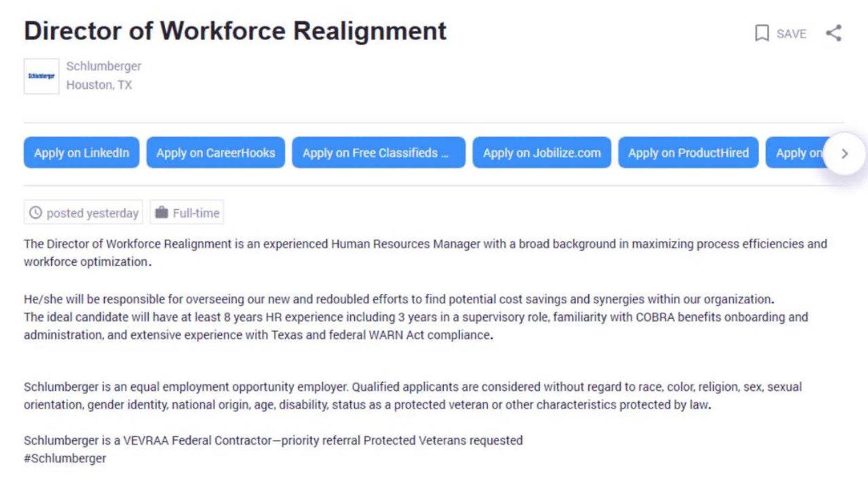This screenshot has height=487, width=868.
Task: Click the clock icon in posted yesterday badge
Action: (x=36, y=212)
